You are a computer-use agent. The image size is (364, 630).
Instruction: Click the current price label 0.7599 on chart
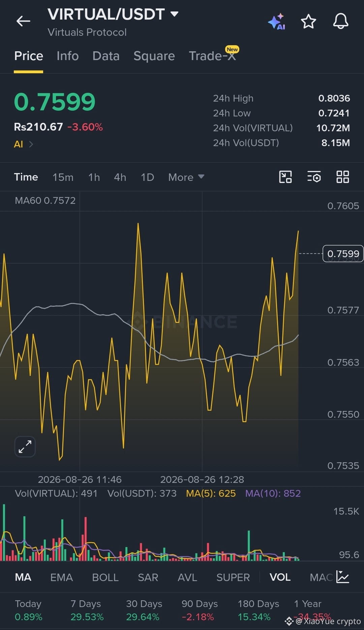click(x=343, y=254)
